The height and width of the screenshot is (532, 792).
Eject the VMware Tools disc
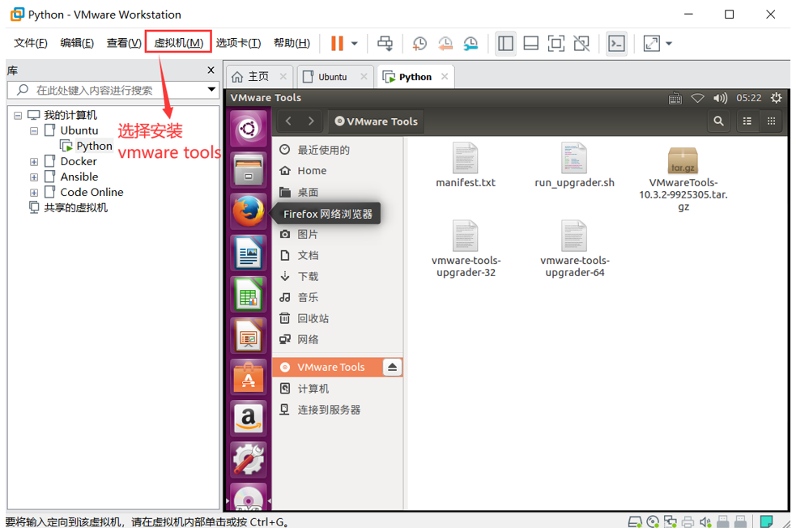[x=392, y=368]
